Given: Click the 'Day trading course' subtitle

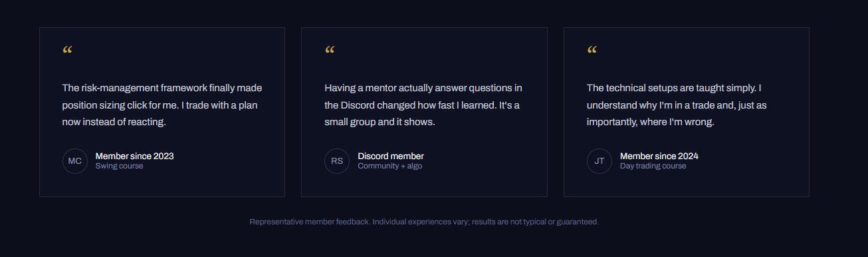Looking at the screenshot, I should (653, 166).
